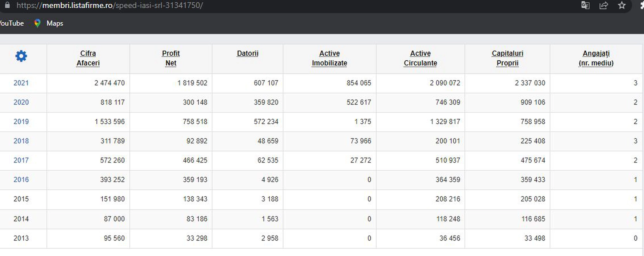The width and height of the screenshot is (644, 256).
Task: Click the address bar URL
Action: [110, 5]
